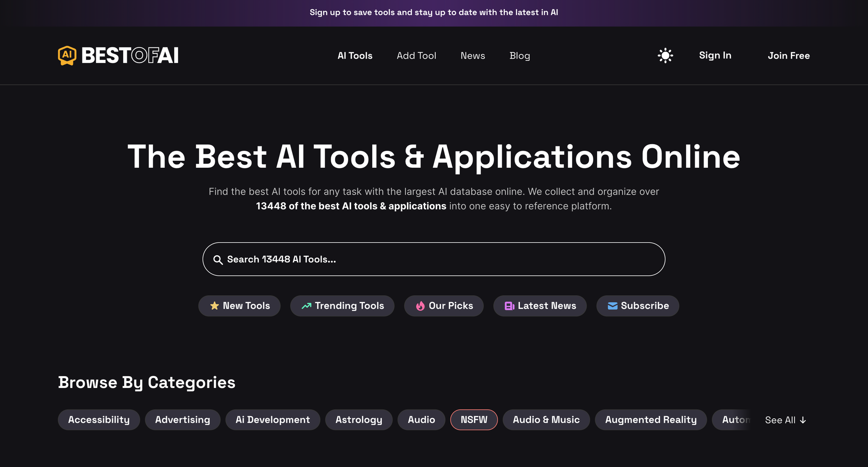Toggle light mode with the sun icon
The image size is (868, 467).
pos(665,56)
